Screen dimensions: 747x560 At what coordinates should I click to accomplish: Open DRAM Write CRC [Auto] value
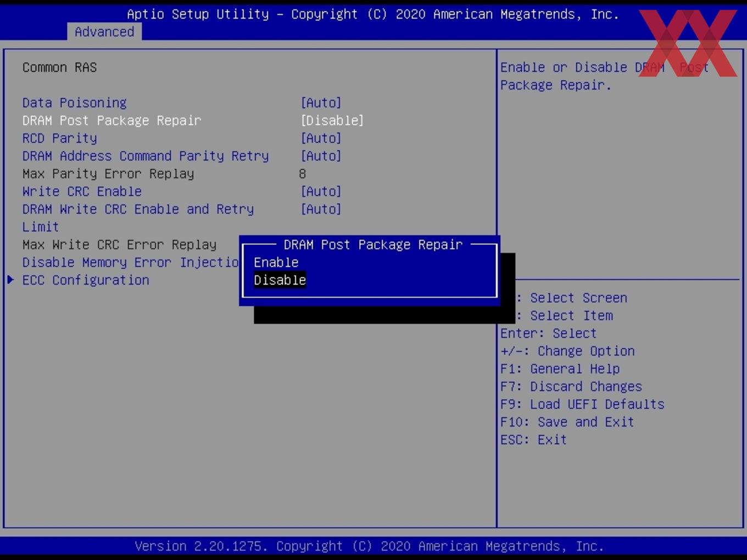pos(321,209)
